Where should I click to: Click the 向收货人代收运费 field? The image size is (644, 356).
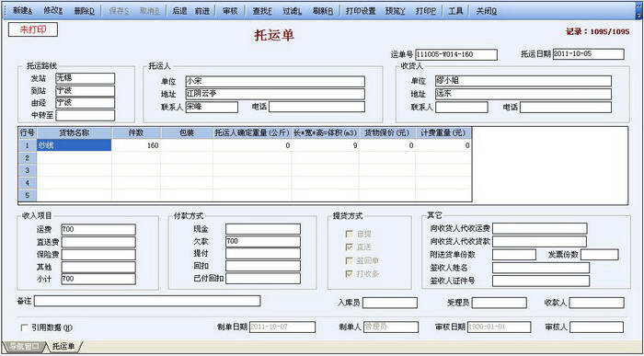[540, 229]
